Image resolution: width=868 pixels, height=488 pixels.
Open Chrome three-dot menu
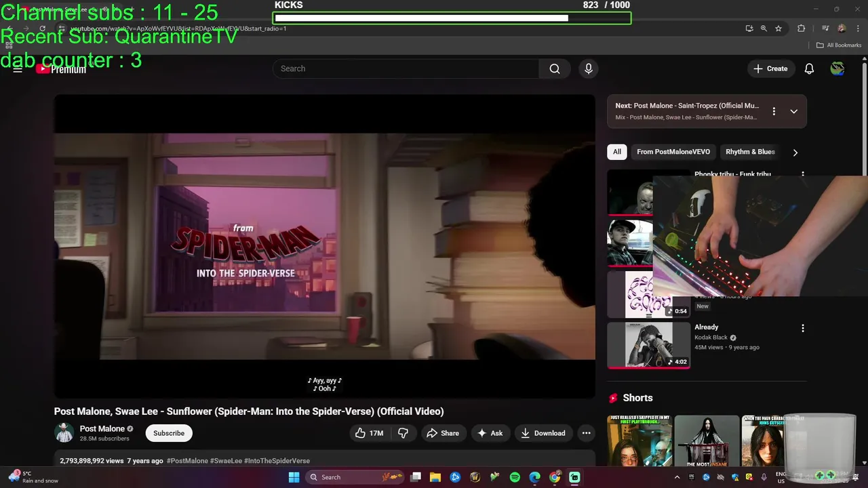(x=856, y=28)
